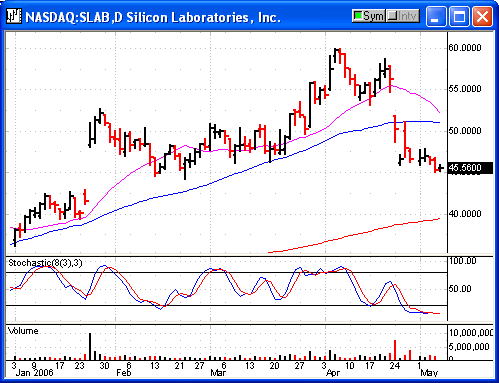The width and height of the screenshot is (499, 383).
Task: Click the 100.00 stochastic axis label
Action: click(x=463, y=261)
